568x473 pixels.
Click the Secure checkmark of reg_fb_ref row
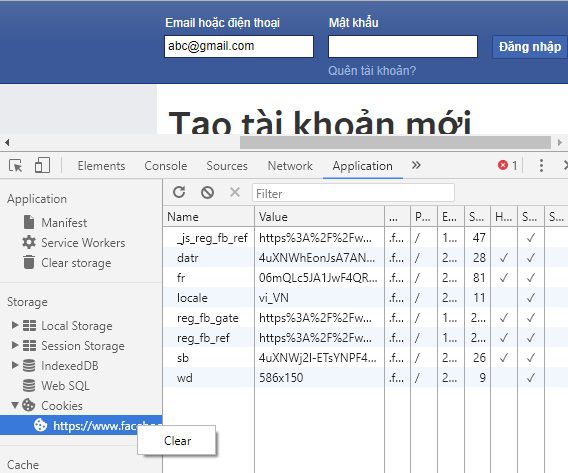click(x=531, y=338)
